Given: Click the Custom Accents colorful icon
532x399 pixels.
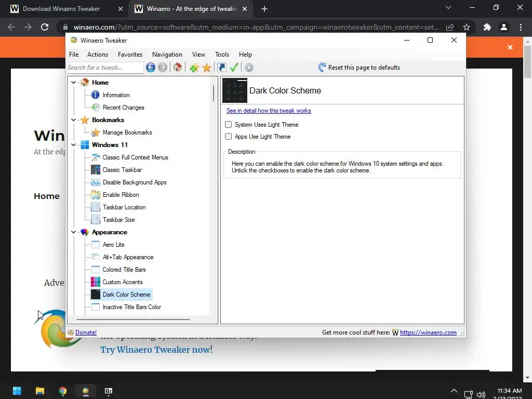Looking at the screenshot, I should (x=96, y=282).
